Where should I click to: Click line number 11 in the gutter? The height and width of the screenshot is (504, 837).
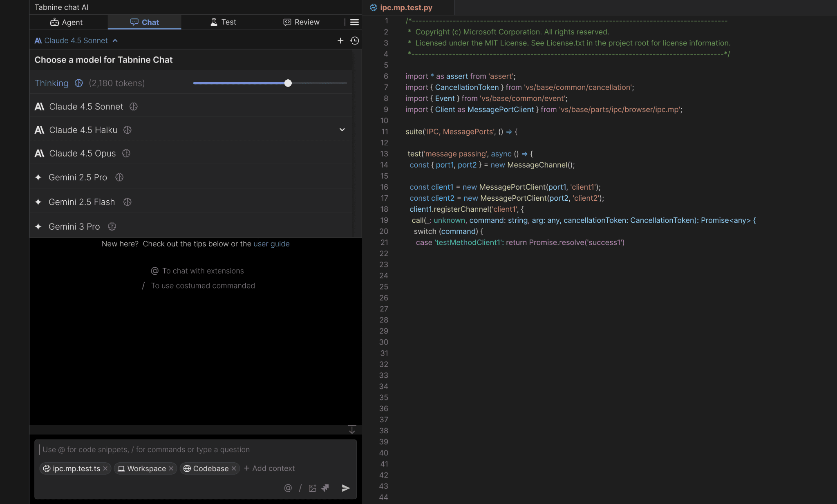(x=385, y=132)
